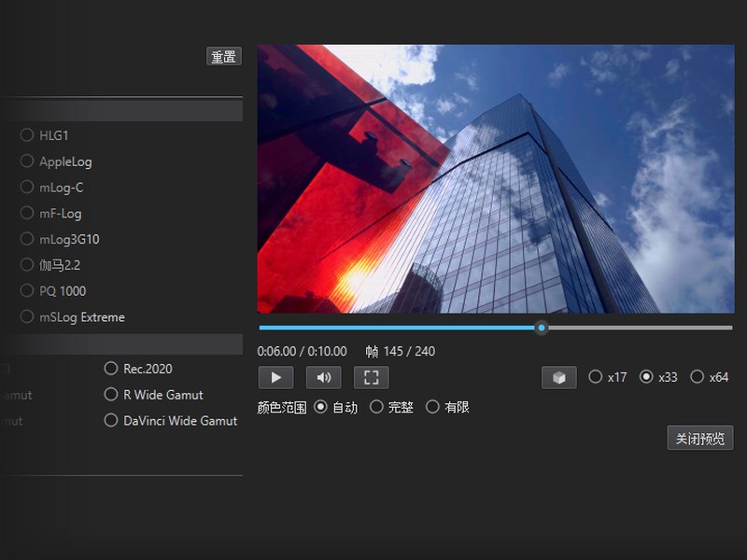
Task: Play the preview video
Action: [x=275, y=378]
